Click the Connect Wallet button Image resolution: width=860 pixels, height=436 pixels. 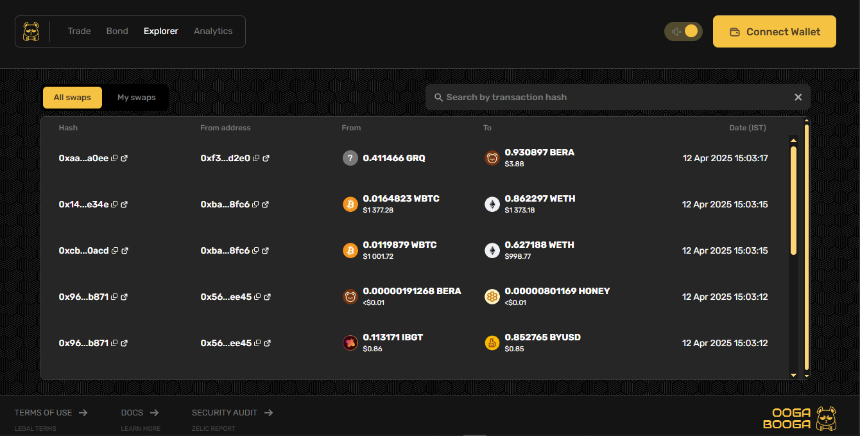[x=774, y=32]
